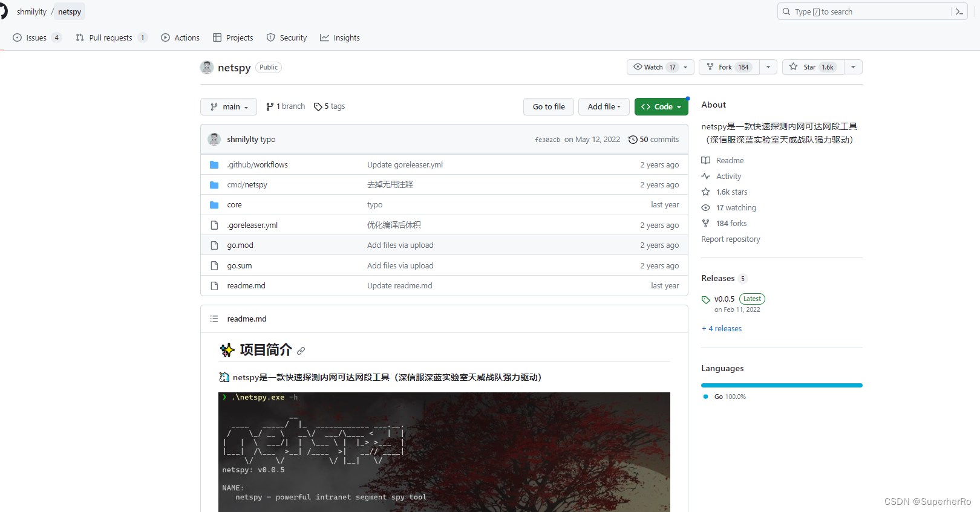This screenshot has width=980, height=512.
Task: View the Insights tab
Action: click(340, 37)
